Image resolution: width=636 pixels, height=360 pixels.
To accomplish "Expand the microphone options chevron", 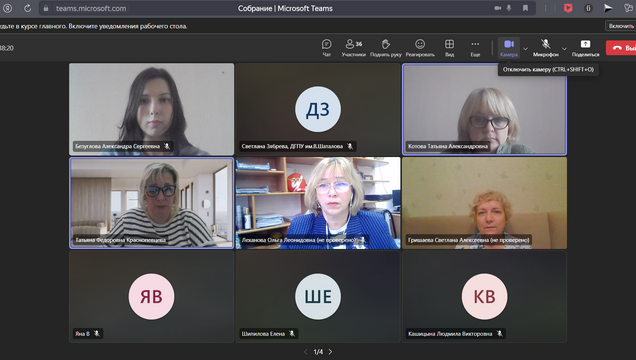I will (564, 49).
